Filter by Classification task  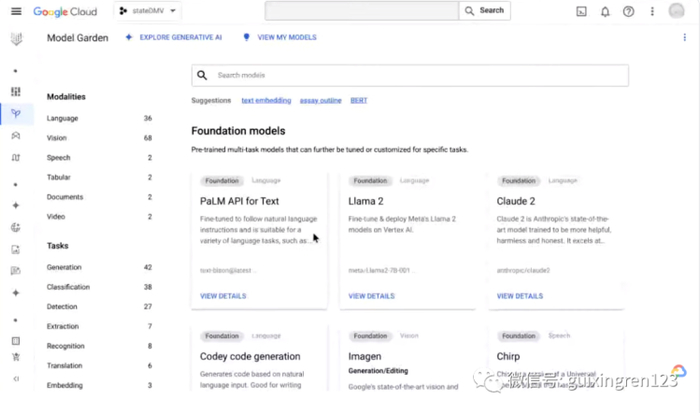68,287
